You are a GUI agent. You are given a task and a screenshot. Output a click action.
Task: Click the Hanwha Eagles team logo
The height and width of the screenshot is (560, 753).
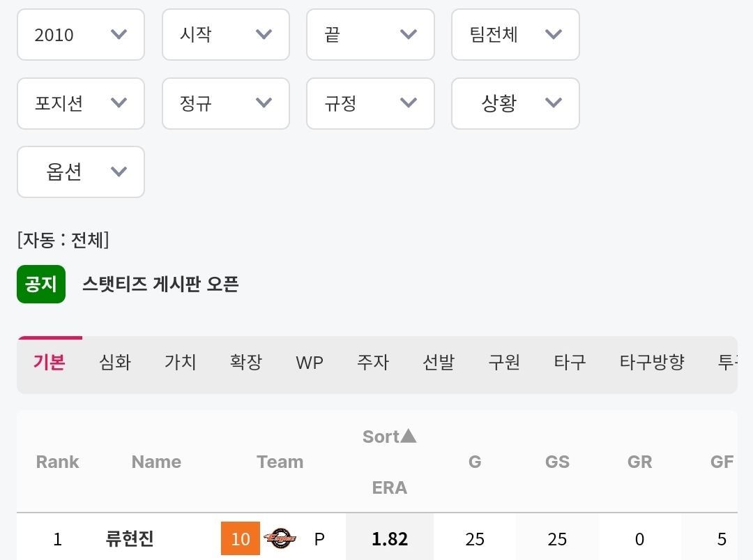tap(280, 539)
